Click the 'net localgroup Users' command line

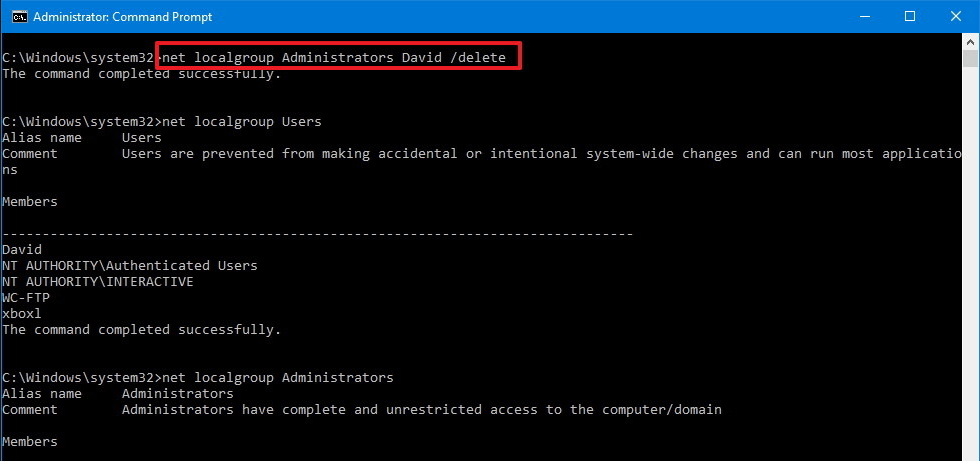pyautogui.click(x=241, y=122)
